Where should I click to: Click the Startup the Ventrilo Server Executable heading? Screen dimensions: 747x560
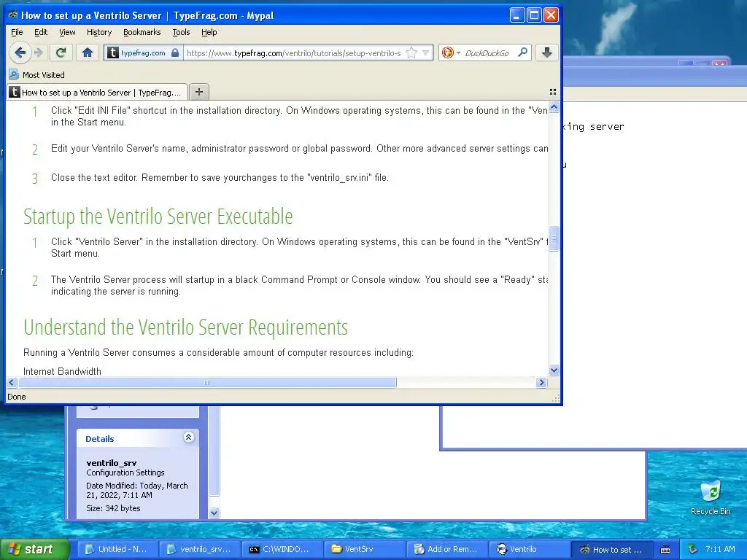point(158,217)
